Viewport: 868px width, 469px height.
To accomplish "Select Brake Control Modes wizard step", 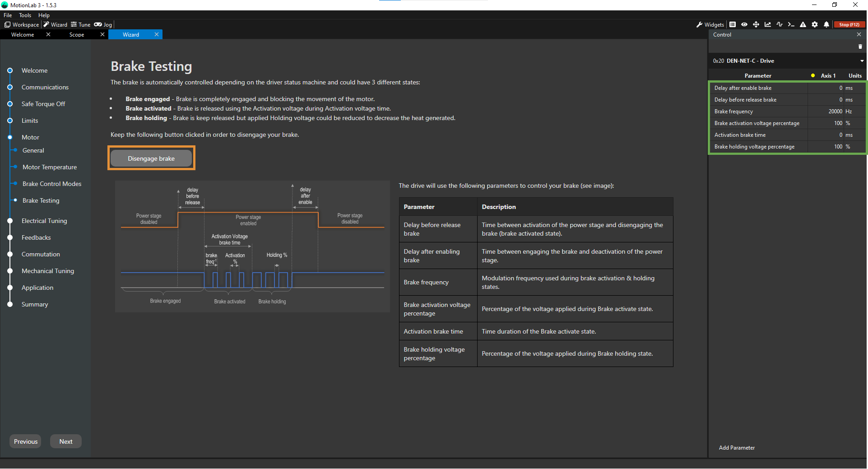I will 52,184.
